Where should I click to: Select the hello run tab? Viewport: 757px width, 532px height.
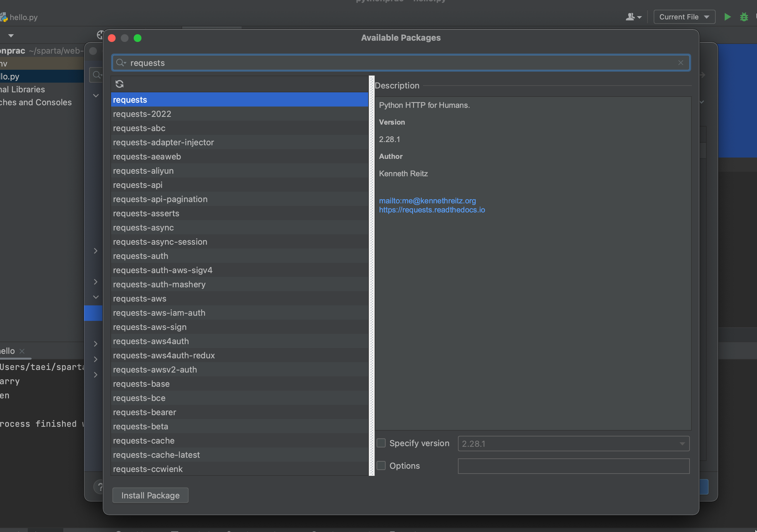[7, 351]
